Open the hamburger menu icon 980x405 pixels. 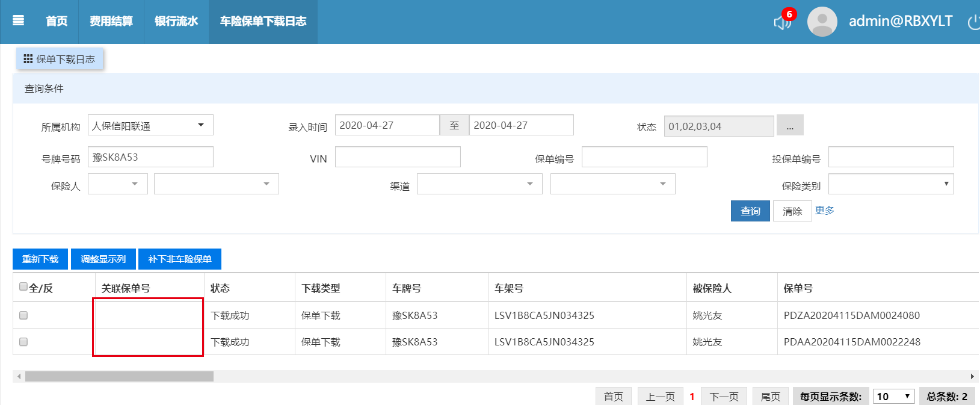click(x=18, y=21)
